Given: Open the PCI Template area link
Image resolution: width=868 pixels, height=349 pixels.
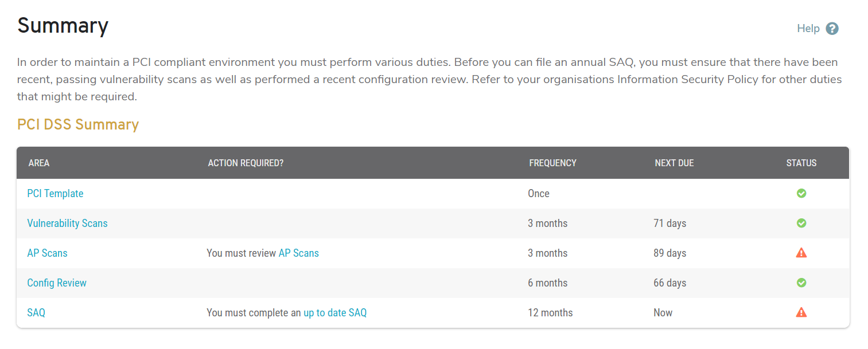Looking at the screenshot, I should 55,194.
